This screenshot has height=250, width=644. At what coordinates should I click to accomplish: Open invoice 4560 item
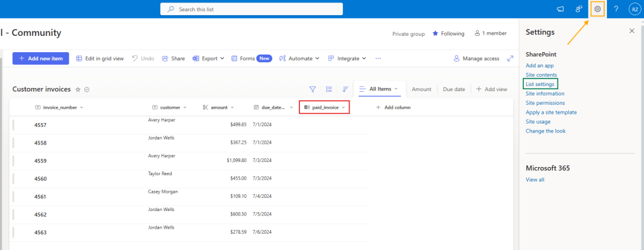click(x=40, y=179)
